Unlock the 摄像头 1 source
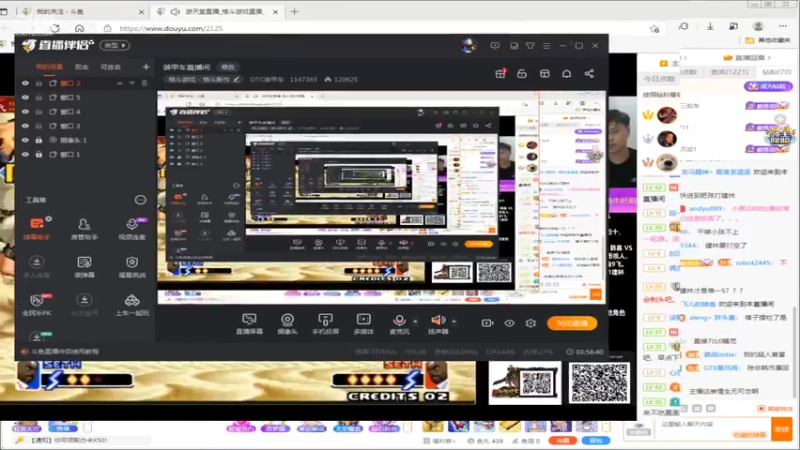 [x=39, y=140]
